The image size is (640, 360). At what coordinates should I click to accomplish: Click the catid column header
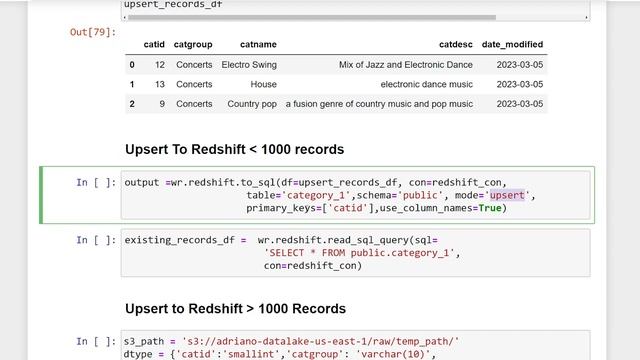pos(154,44)
